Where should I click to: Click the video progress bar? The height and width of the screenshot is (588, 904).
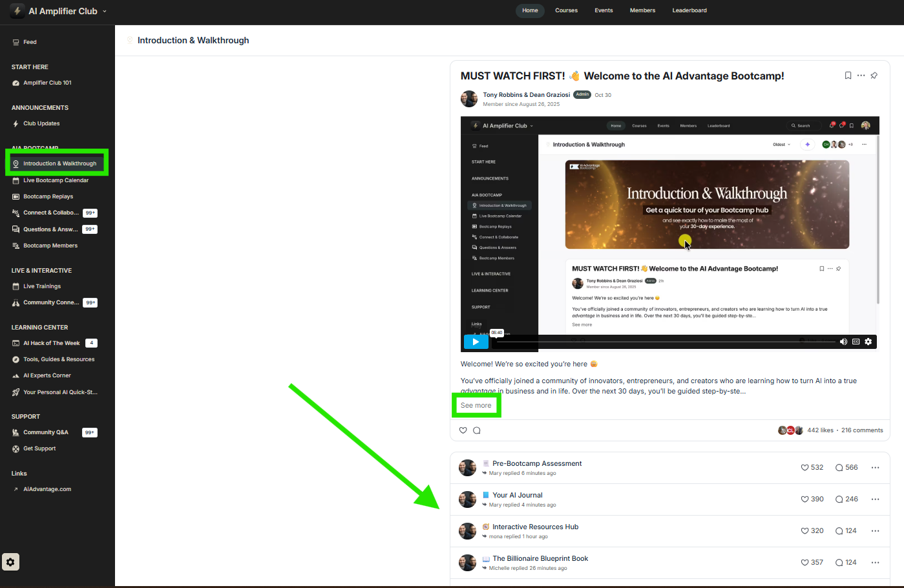(x=664, y=342)
